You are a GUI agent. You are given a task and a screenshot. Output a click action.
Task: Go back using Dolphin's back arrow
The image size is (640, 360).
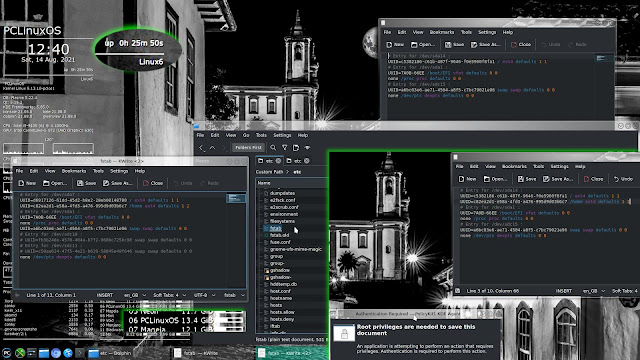point(201,148)
